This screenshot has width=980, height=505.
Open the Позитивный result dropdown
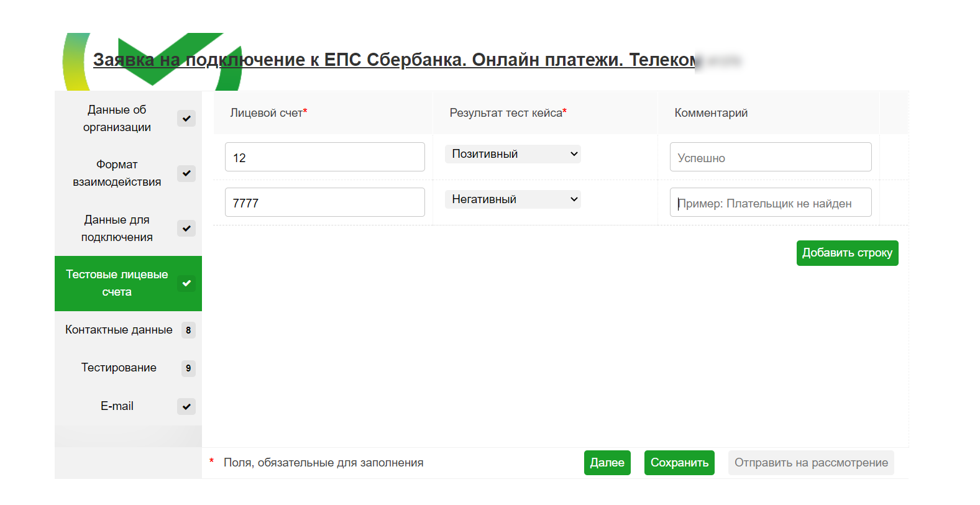[513, 154]
